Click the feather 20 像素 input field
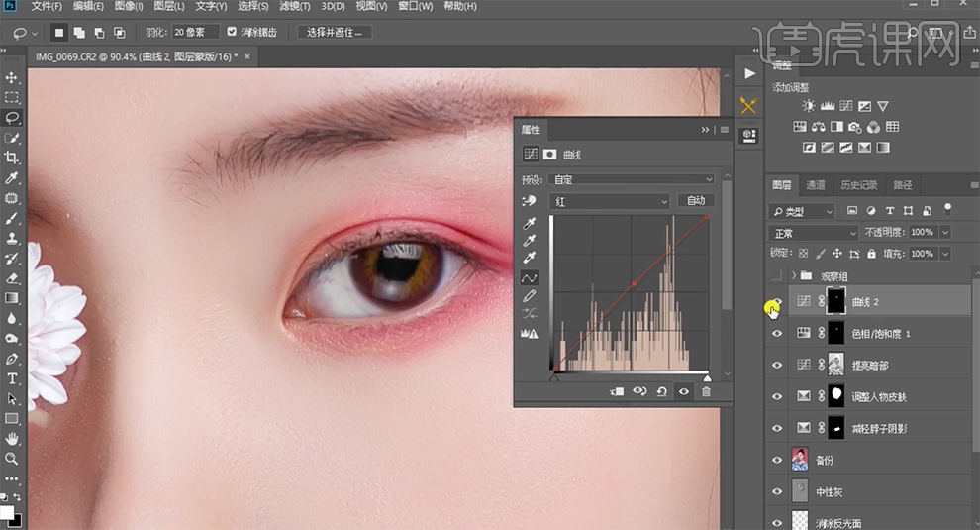The width and height of the screenshot is (980, 530). click(195, 32)
